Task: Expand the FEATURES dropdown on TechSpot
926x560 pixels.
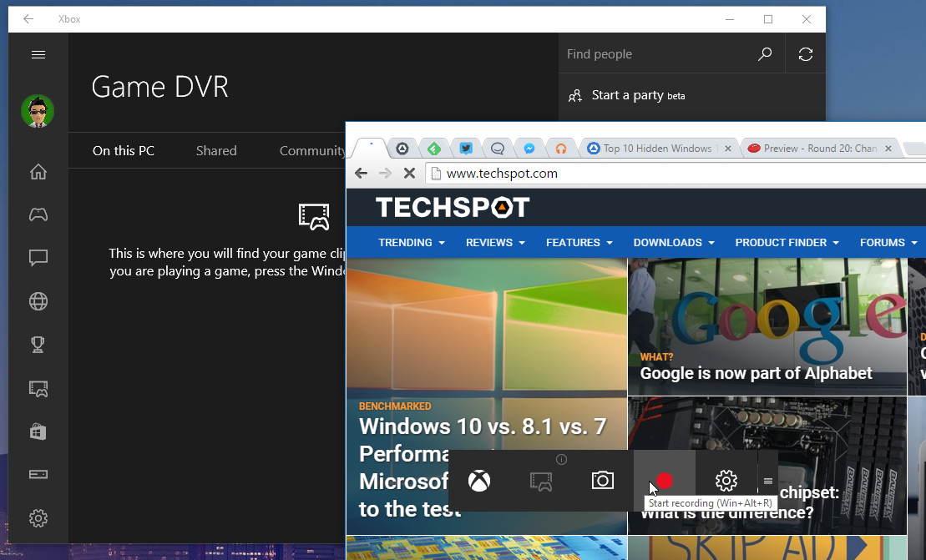Action: 579,243
